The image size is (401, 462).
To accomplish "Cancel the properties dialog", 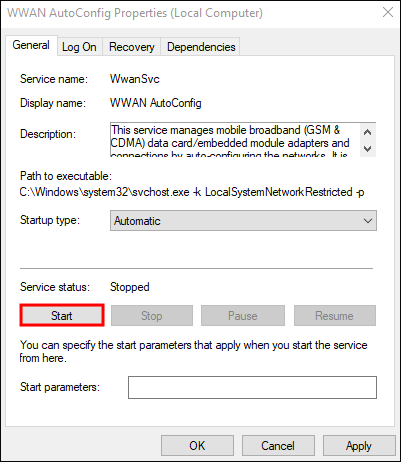I will 278,446.
